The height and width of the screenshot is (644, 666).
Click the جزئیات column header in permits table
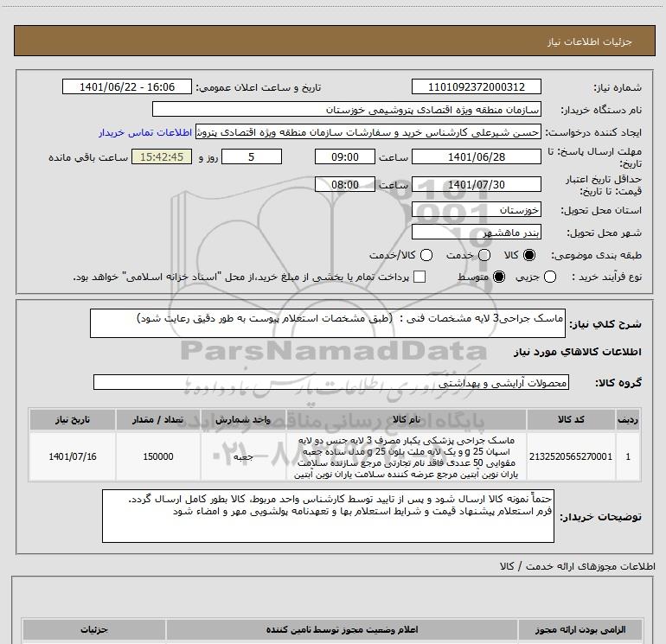click(x=94, y=629)
